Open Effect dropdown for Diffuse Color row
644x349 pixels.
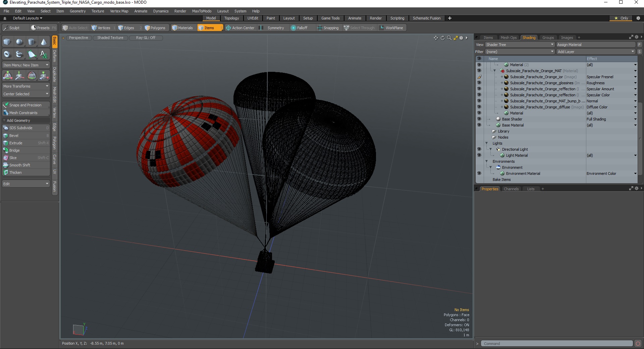(635, 107)
